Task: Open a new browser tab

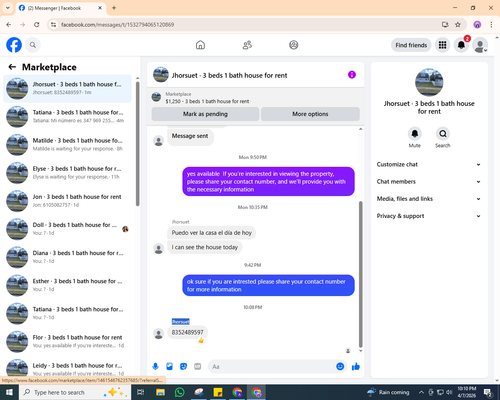Action: [x=114, y=8]
